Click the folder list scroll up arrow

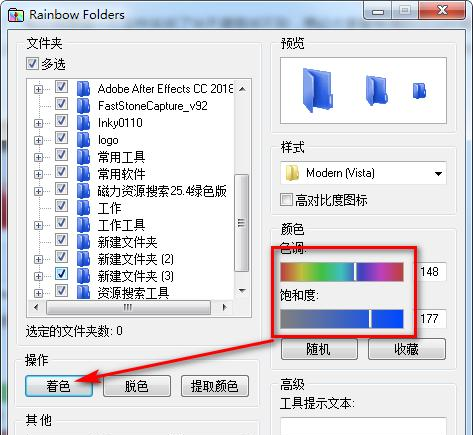point(242,89)
